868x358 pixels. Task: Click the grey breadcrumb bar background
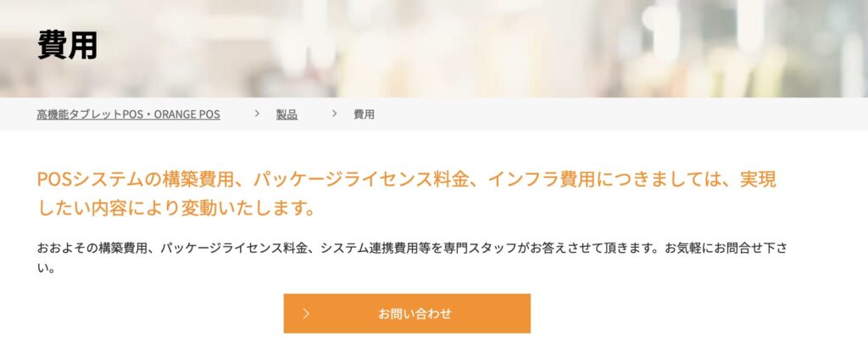point(609,115)
